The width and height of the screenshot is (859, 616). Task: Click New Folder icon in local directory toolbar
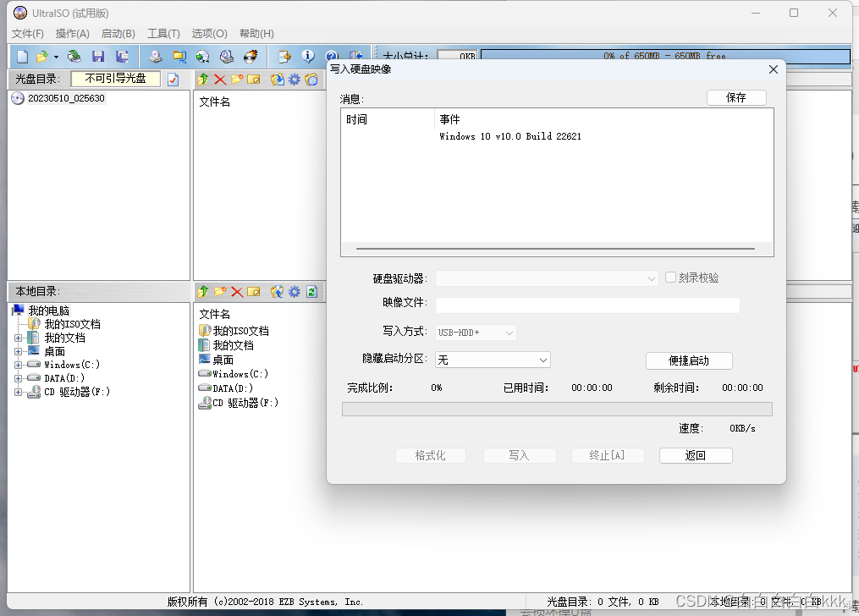[x=220, y=292]
